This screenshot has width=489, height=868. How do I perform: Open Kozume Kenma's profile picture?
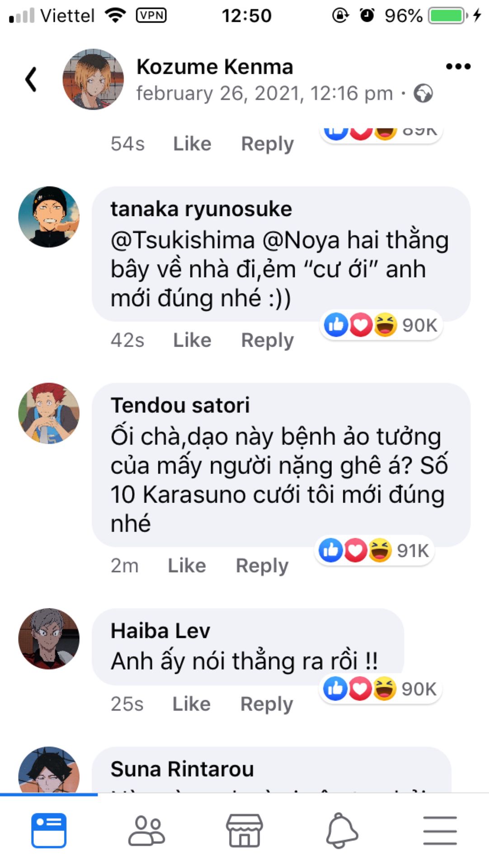coord(93,80)
